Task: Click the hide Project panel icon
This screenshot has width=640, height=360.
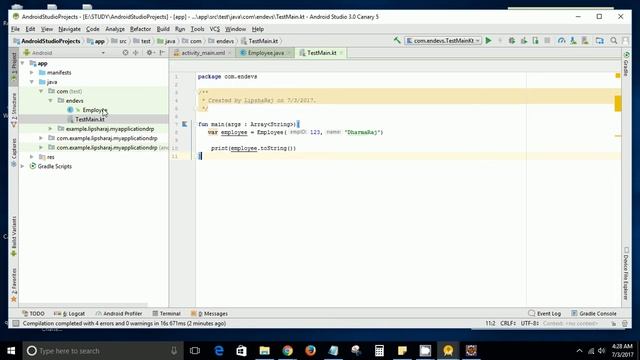Action: pyautogui.click(x=162, y=53)
